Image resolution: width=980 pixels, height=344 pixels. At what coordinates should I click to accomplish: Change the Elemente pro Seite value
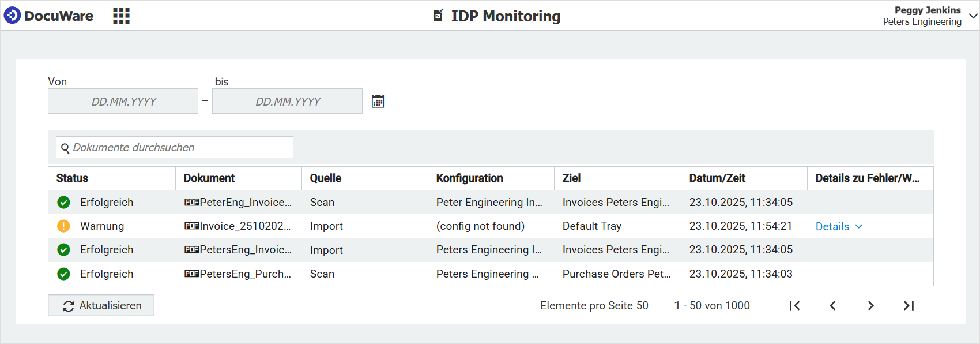(x=642, y=306)
